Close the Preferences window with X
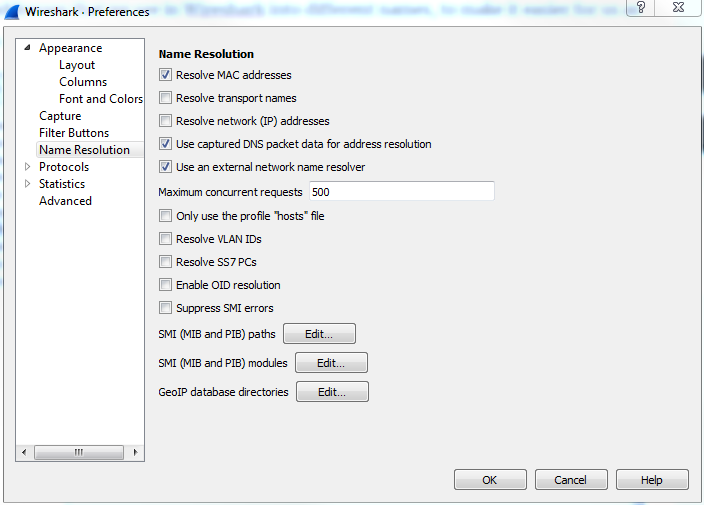The height and width of the screenshot is (505, 704). 679,7
